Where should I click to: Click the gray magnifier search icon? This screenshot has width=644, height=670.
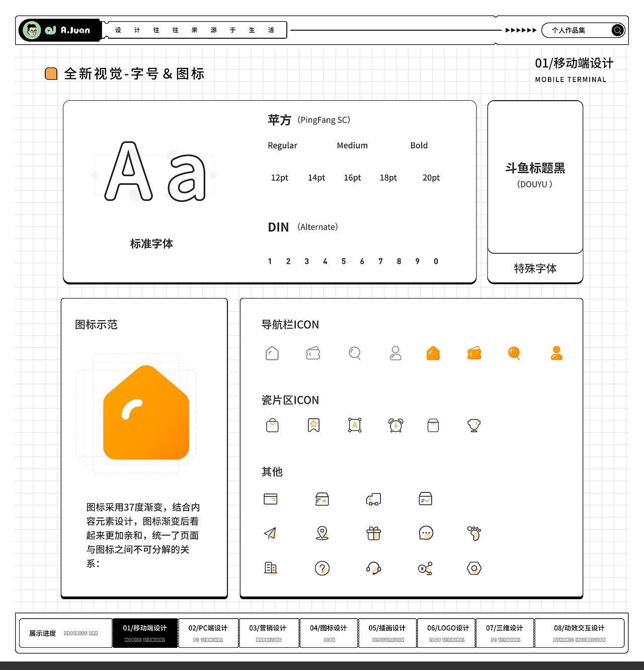(354, 353)
